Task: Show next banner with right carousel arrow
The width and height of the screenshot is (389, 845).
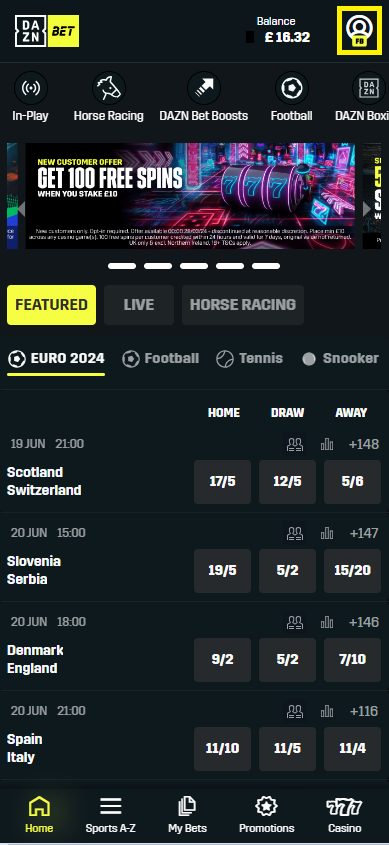Action: (x=366, y=209)
